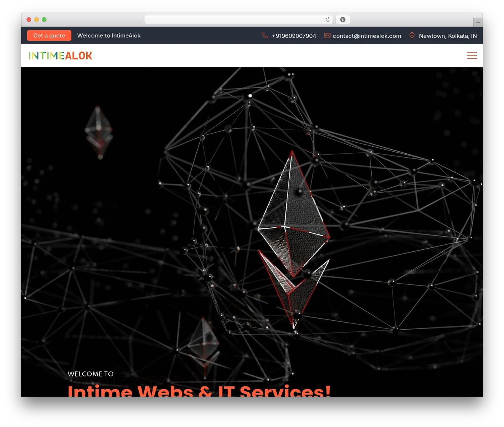Viewport: 504px width, 427px height.
Task: Reload the page in browser bar
Action: 328,20
